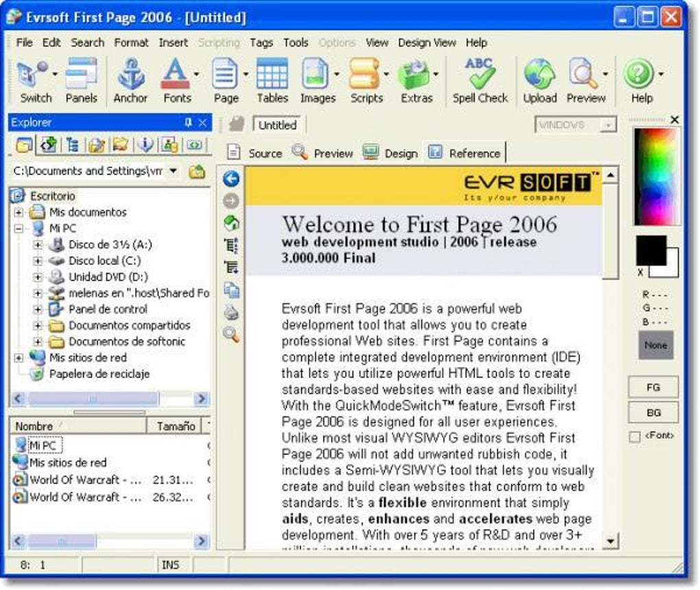Open dropdown arrow beside Fonts icon
This screenshot has height=590, width=700.
tap(196, 74)
